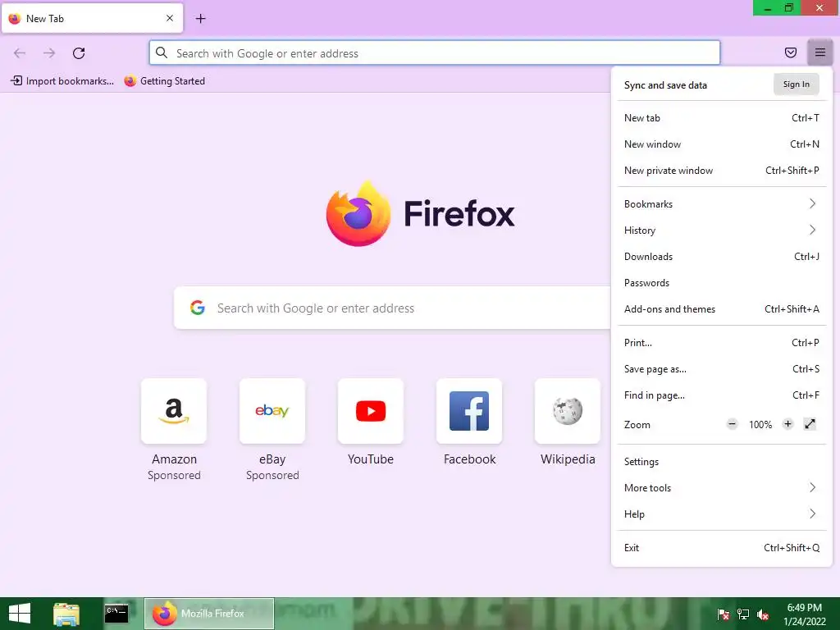The image size is (840, 630).
Task: Open the Windows Start button
Action: click(x=20, y=614)
